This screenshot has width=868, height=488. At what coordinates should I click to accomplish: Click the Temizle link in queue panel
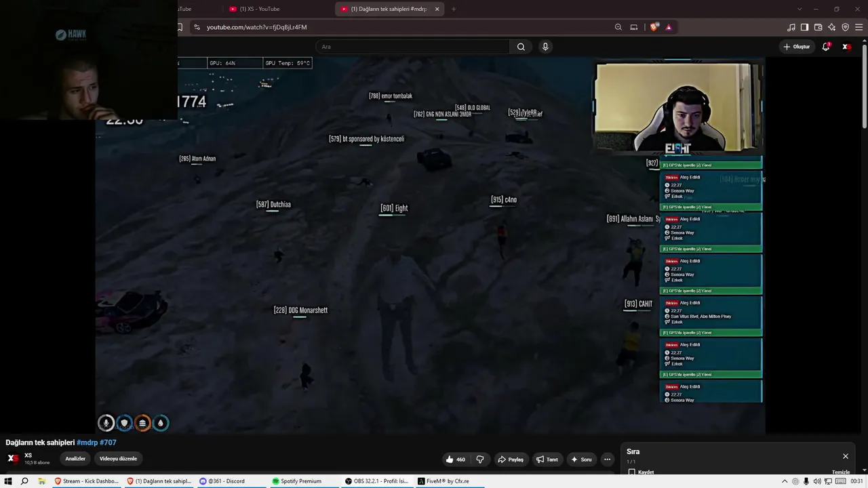click(x=841, y=472)
